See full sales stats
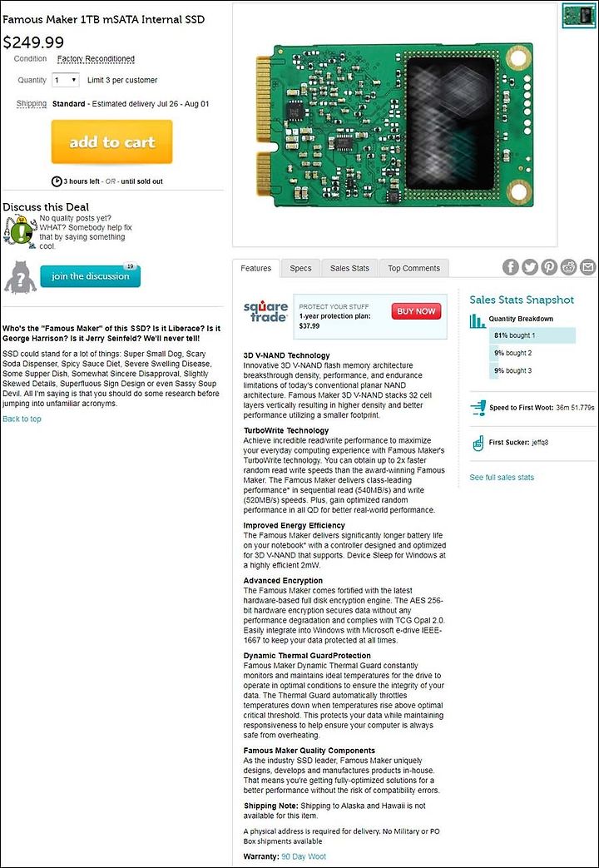 502,477
